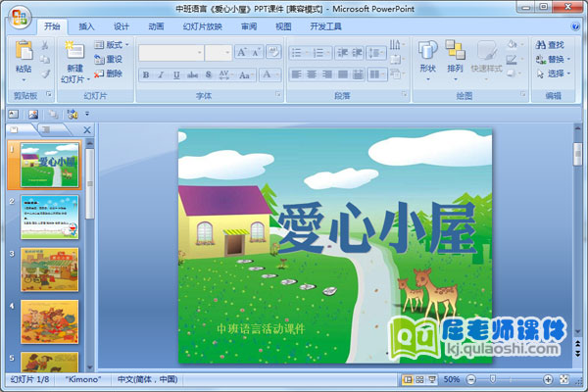Open Customize Quick Access Toolbar arrow
Image resolution: width=588 pixels, height=392 pixels.
(x=87, y=114)
